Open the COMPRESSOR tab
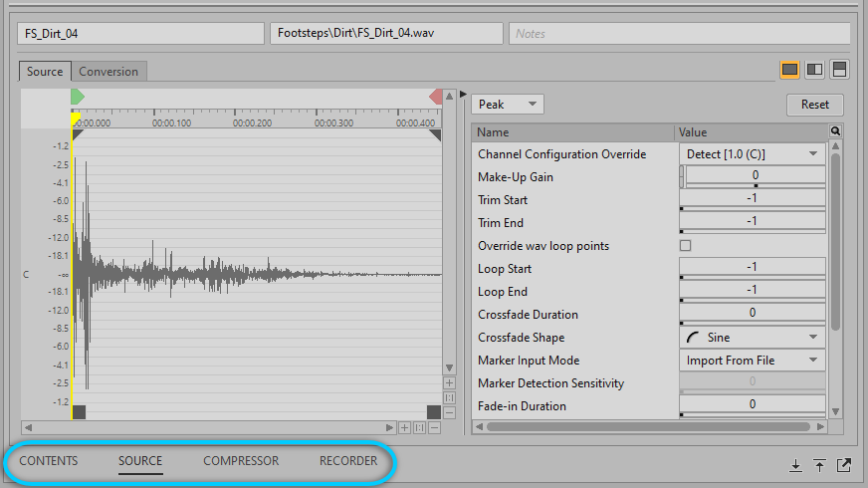Screen dimensions: 868x488 click(x=241, y=461)
